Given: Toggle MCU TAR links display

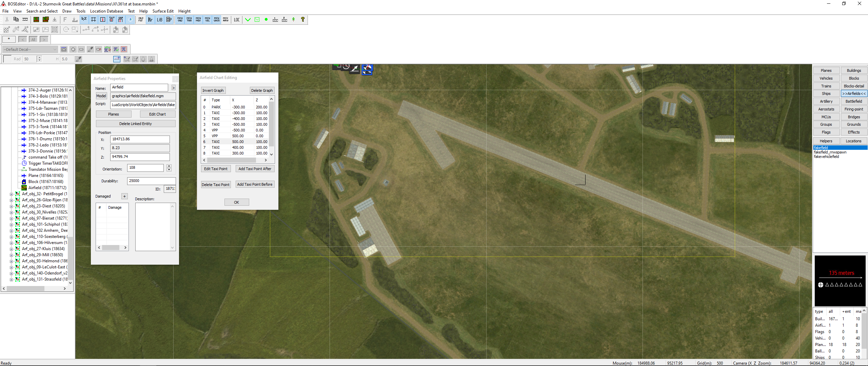Looking at the screenshot, I should [189, 20].
